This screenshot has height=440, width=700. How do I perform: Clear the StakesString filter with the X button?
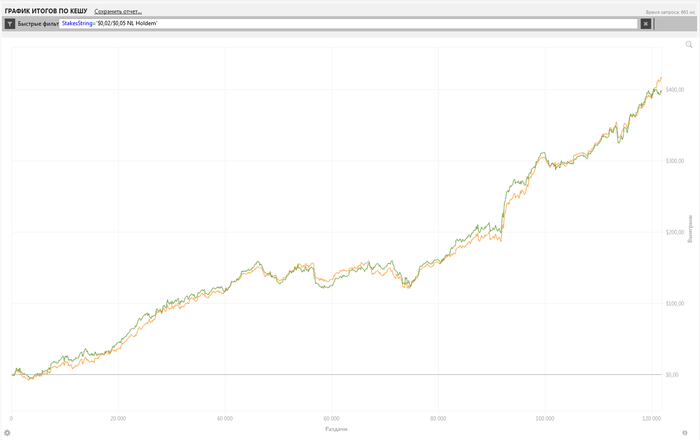[646, 24]
